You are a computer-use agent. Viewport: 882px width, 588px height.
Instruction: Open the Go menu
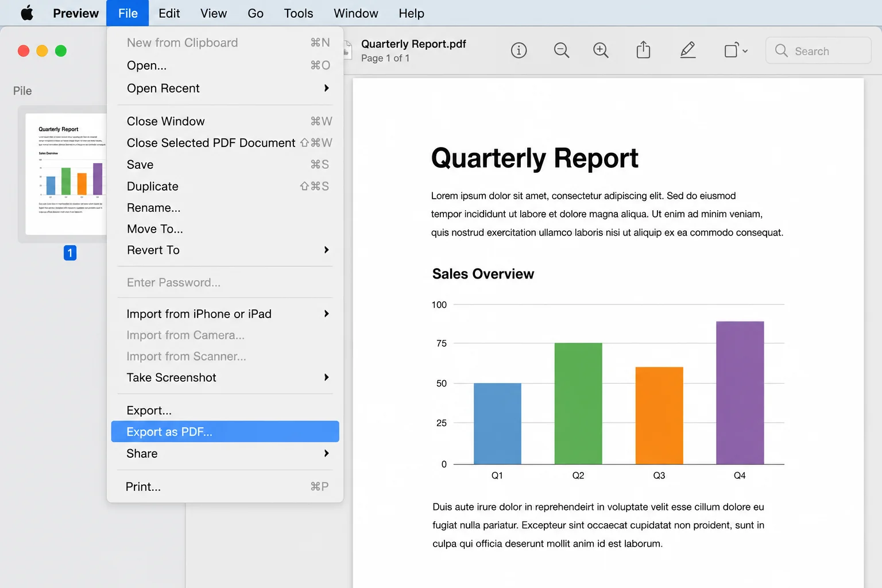256,13
